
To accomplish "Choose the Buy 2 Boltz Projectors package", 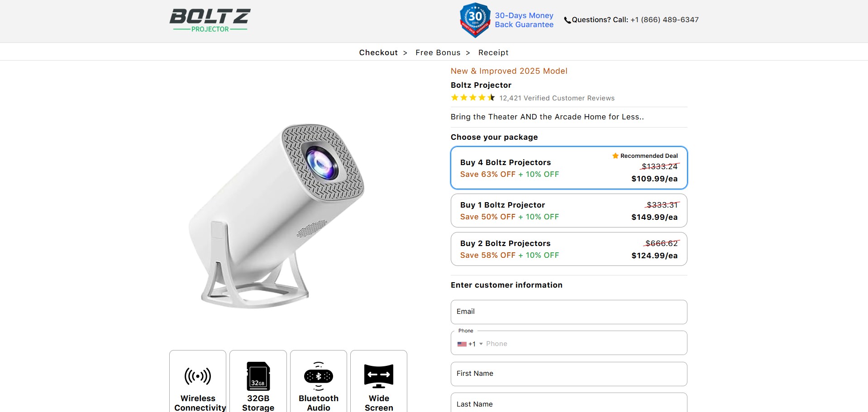I will [x=569, y=249].
